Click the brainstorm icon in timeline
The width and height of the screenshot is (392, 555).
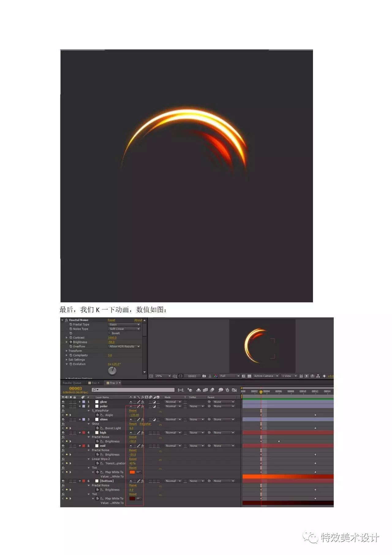pyautogui.click(x=221, y=390)
